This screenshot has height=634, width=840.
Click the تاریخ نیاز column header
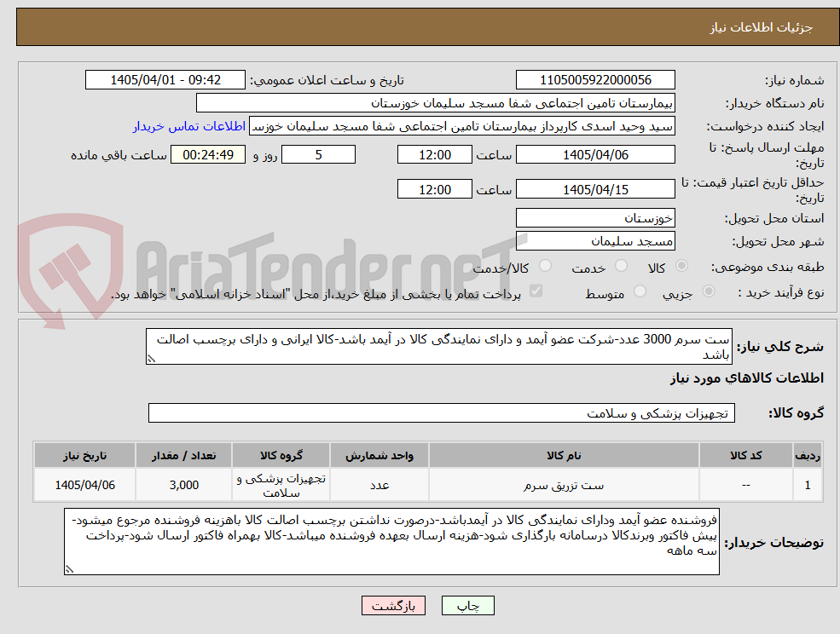(84, 455)
